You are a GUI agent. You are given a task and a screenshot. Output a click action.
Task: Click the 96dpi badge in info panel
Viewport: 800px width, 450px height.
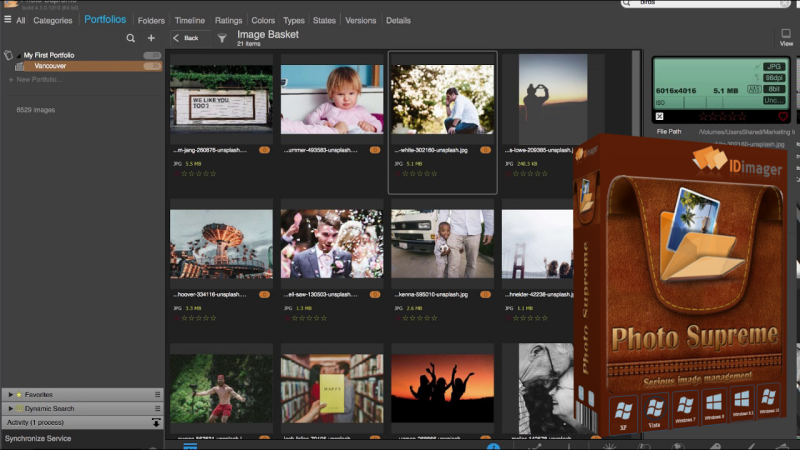coord(773,78)
